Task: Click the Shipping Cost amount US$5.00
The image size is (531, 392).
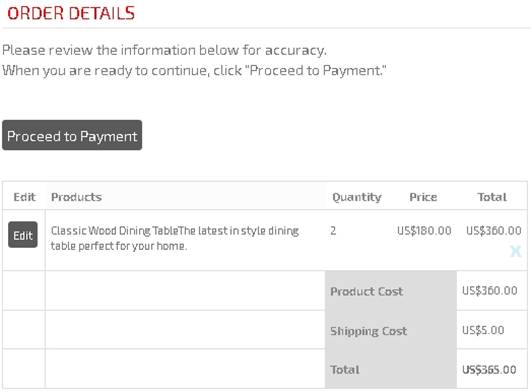Action: pos(483,330)
